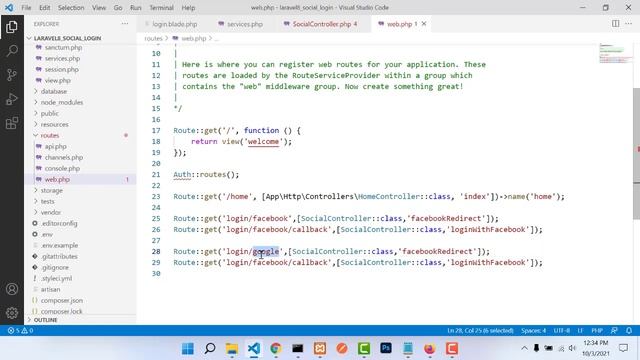Image resolution: width=640 pixels, height=360 pixels.
Task: Open XAMPP icon in taskbar
Action: pos(320,349)
